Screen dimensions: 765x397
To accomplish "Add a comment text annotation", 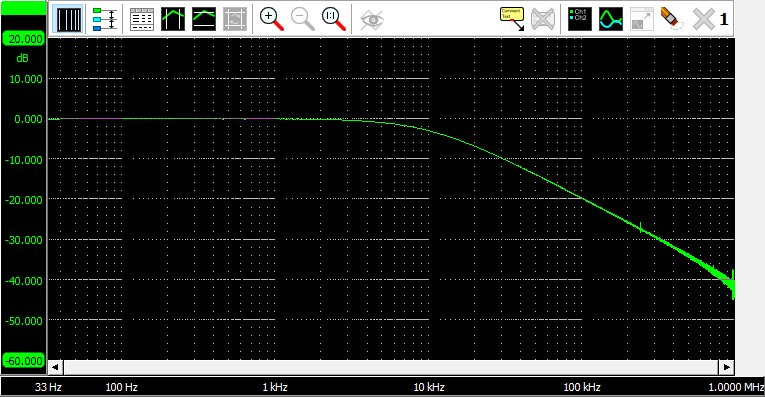I will tap(512, 19).
